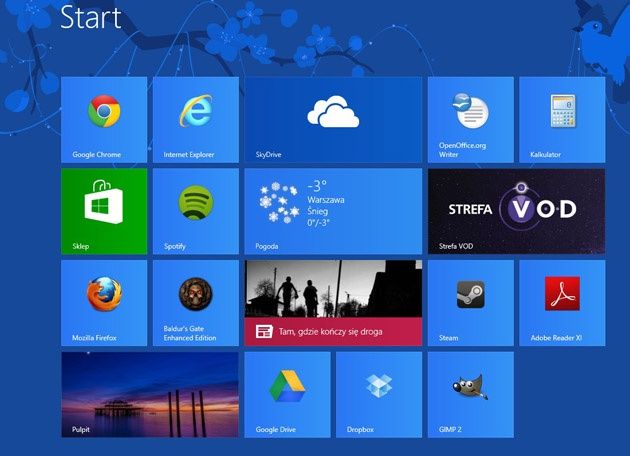Click the "Warszawa" city text
Image resolution: width=630 pixels, height=456 pixels.
pyautogui.click(x=326, y=200)
